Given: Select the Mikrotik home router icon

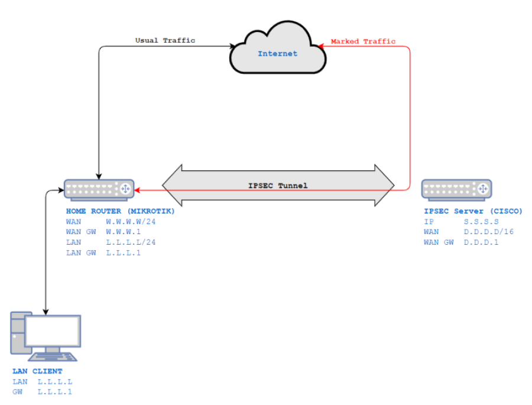Looking at the screenshot, I should pos(98,189).
